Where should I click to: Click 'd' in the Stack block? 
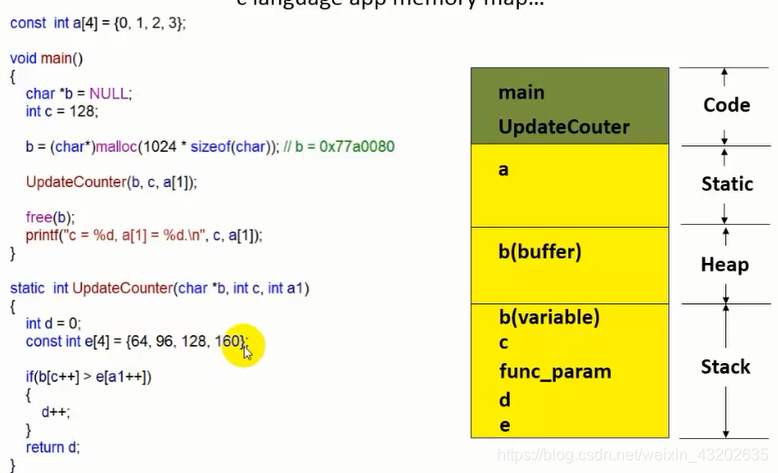[x=505, y=399]
